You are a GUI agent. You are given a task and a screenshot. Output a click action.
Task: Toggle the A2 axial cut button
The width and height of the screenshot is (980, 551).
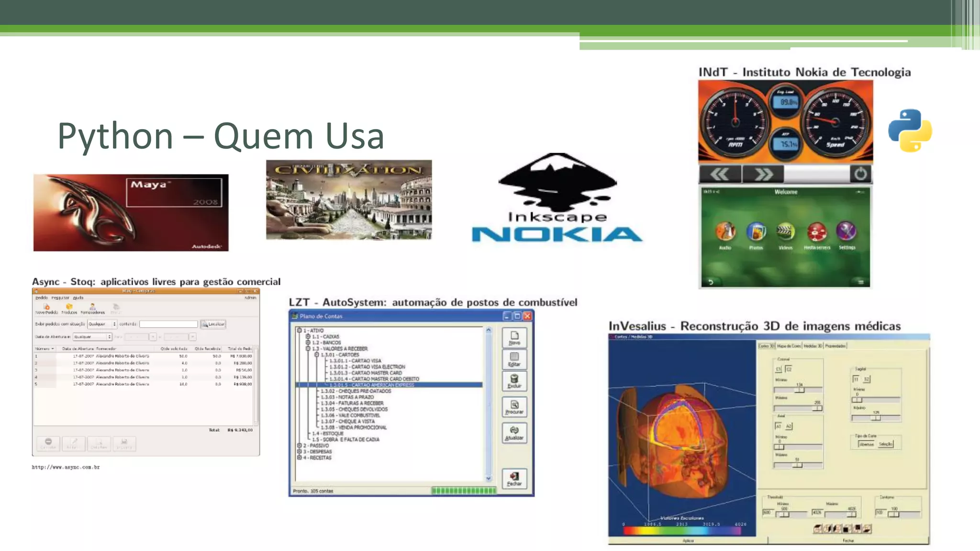pyautogui.click(x=789, y=426)
